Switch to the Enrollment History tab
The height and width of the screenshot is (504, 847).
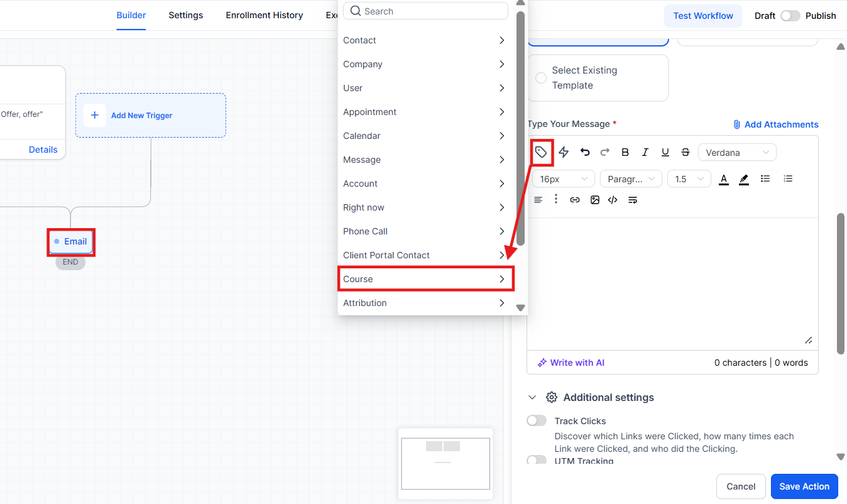pos(264,15)
